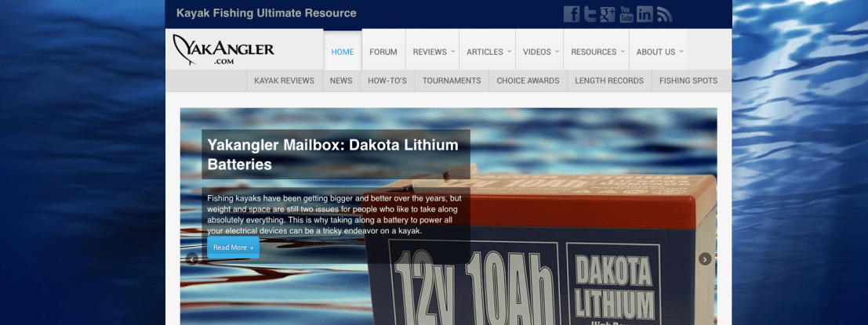Screen dimensions: 868x325
Task: Subscribe via the RSS feed icon
Action: [x=664, y=14]
